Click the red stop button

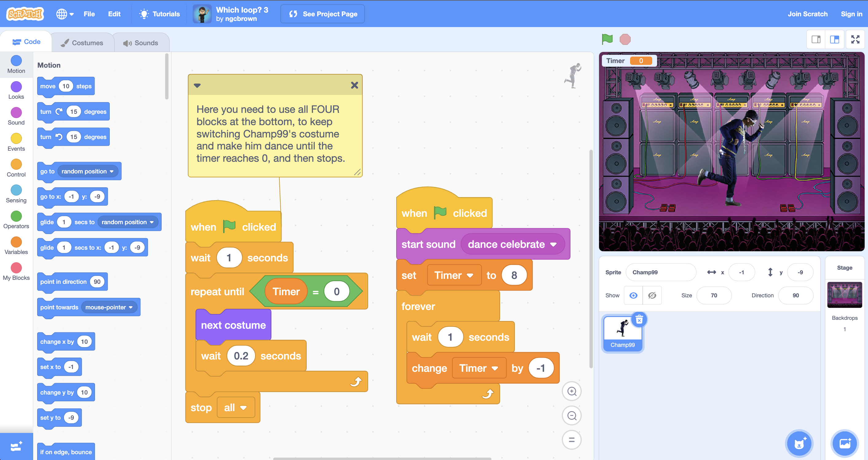[x=625, y=39]
